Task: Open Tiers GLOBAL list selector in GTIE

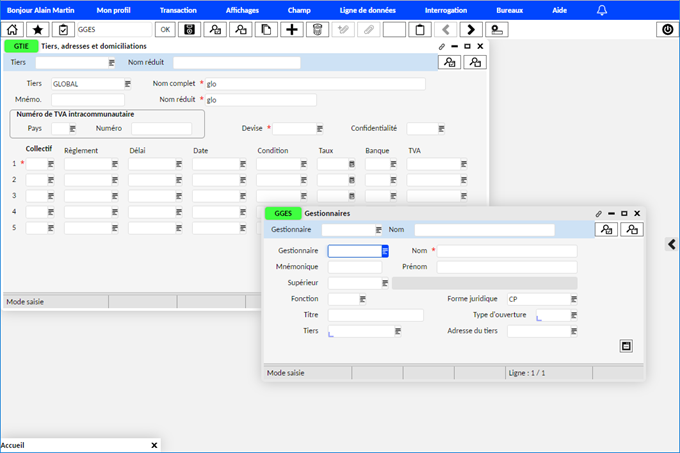Action: (x=128, y=84)
